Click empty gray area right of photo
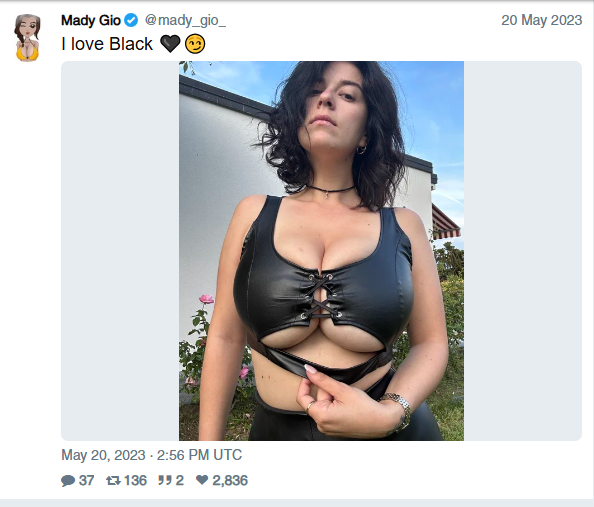 [523, 251]
